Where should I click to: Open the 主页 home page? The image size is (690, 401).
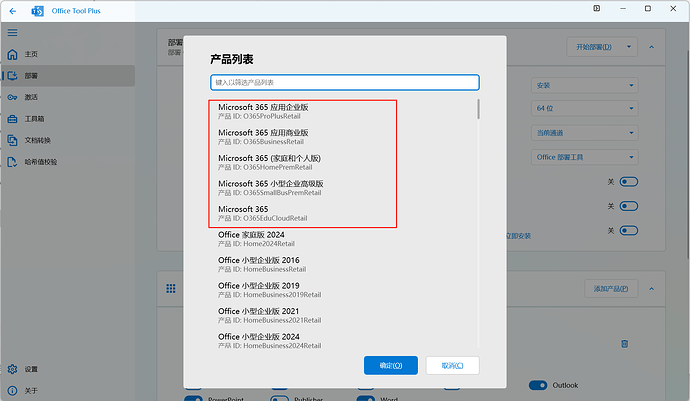[x=68, y=54]
